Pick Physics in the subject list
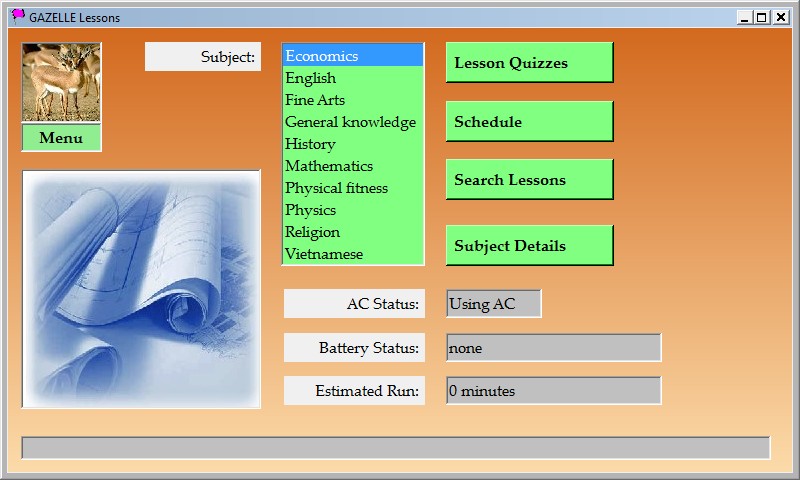Screen dimensions: 800x480 (353, 210)
